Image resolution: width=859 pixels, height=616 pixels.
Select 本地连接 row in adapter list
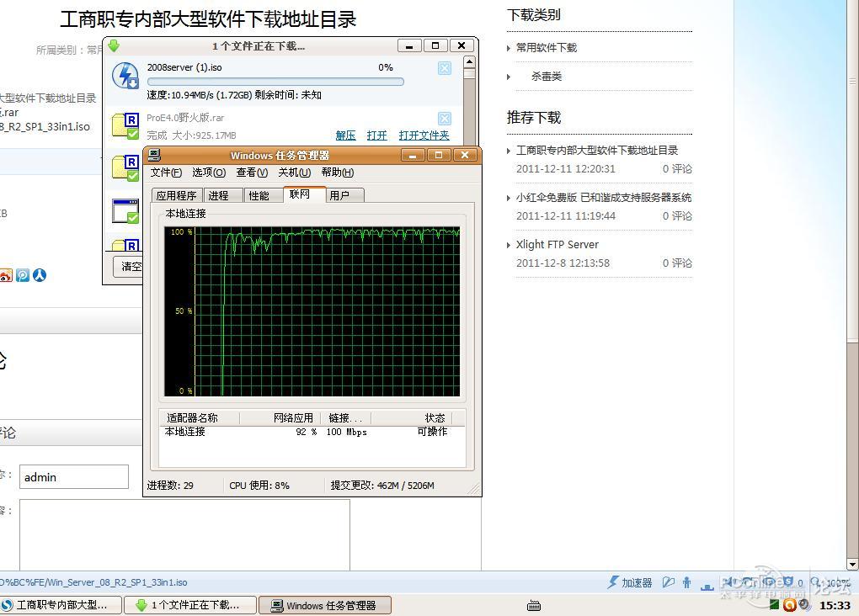click(312, 432)
